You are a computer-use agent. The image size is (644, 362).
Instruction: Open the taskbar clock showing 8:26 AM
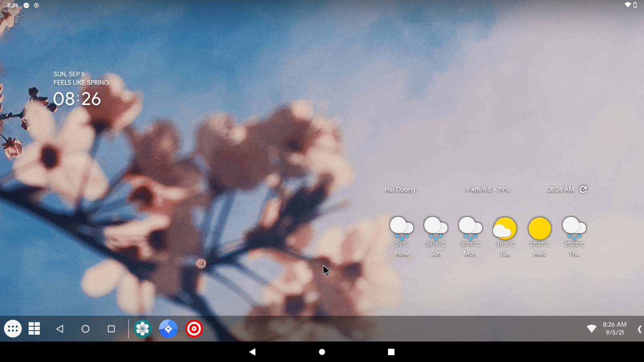615,328
